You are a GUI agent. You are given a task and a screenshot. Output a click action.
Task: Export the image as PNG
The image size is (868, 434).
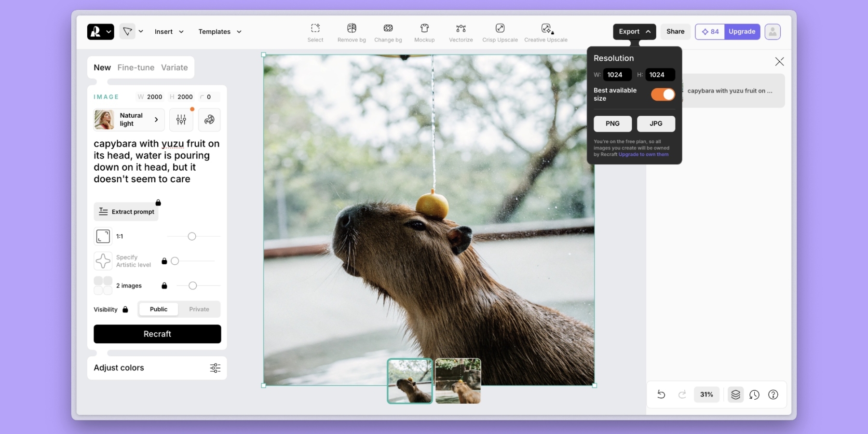612,123
